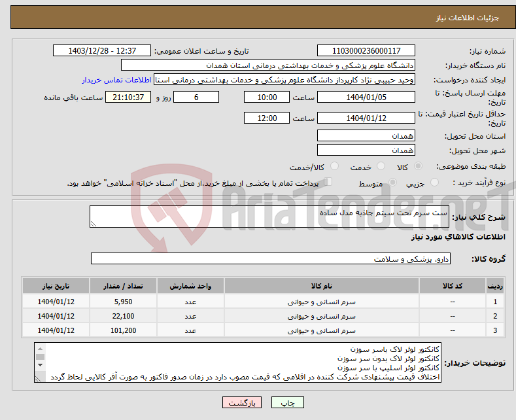
Task: Click the remaining time field 21:10:37
Action: click(x=128, y=97)
